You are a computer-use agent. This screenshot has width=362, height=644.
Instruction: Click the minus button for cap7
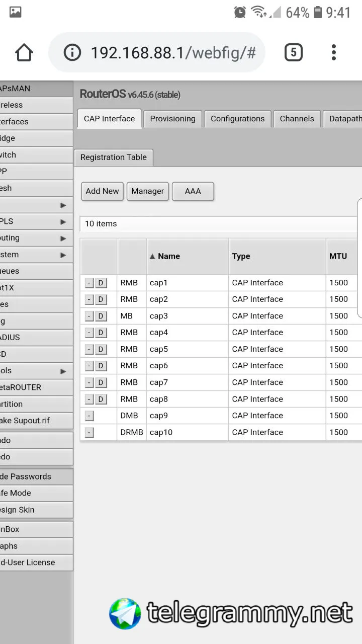tap(89, 383)
